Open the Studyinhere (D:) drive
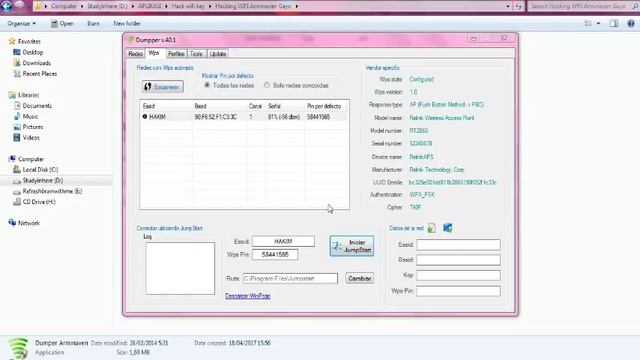The height and width of the screenshot is (360, 640). pos(43,180)
